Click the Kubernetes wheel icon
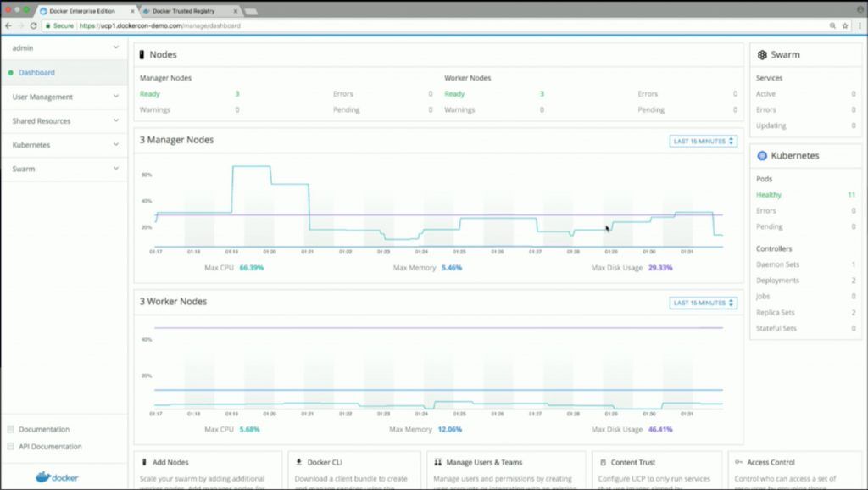The height and width of the screenshot is (490, 868). click(762, 156)
